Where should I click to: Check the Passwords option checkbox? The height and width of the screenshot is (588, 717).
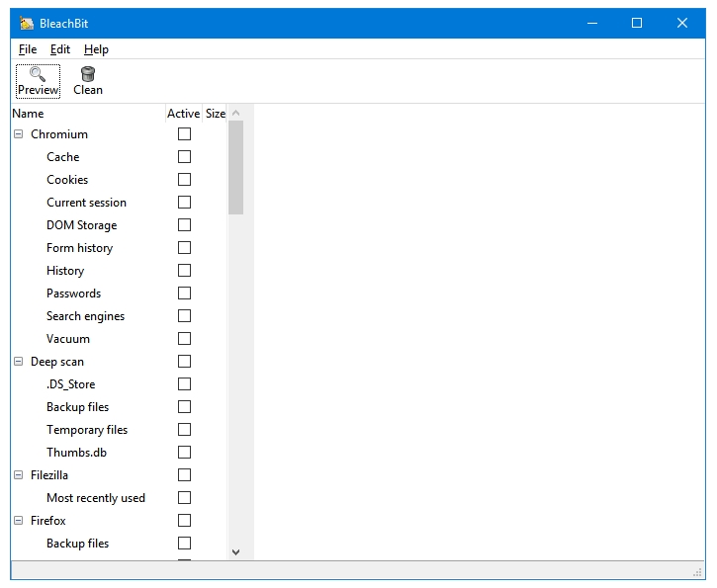(184, 294)
